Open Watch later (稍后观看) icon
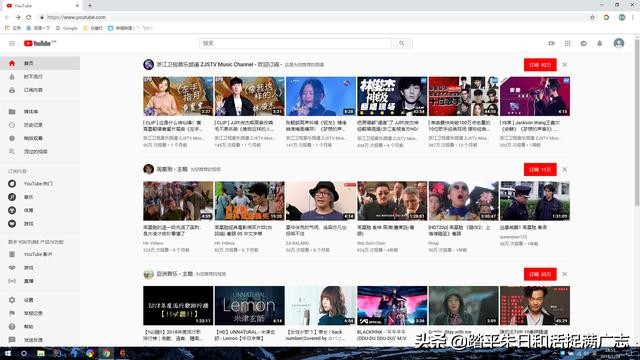This screenshot has height=360, width=640. click(x=12, y=138)
